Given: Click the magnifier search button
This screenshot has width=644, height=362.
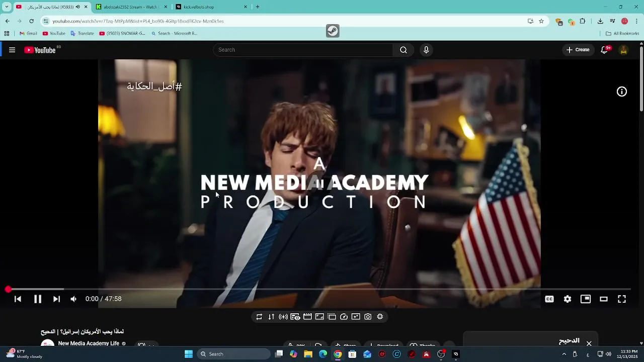Looking at the screenshot, I should (x=404, y=50).
